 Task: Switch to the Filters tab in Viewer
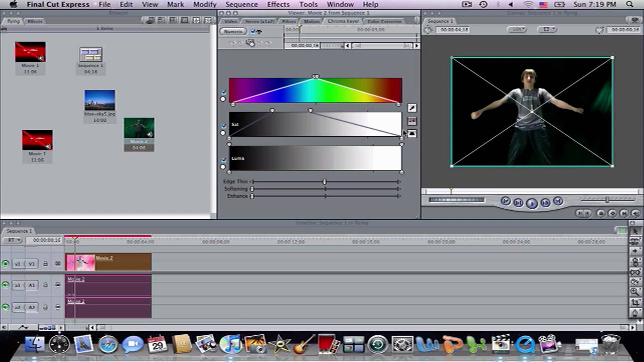(289, 22)
